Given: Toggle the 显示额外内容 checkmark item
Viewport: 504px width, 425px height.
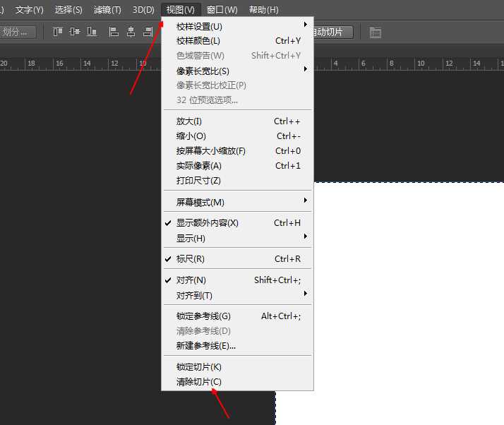Looking at the screenshot, I should pyautogui.click(x=208, y=223).
